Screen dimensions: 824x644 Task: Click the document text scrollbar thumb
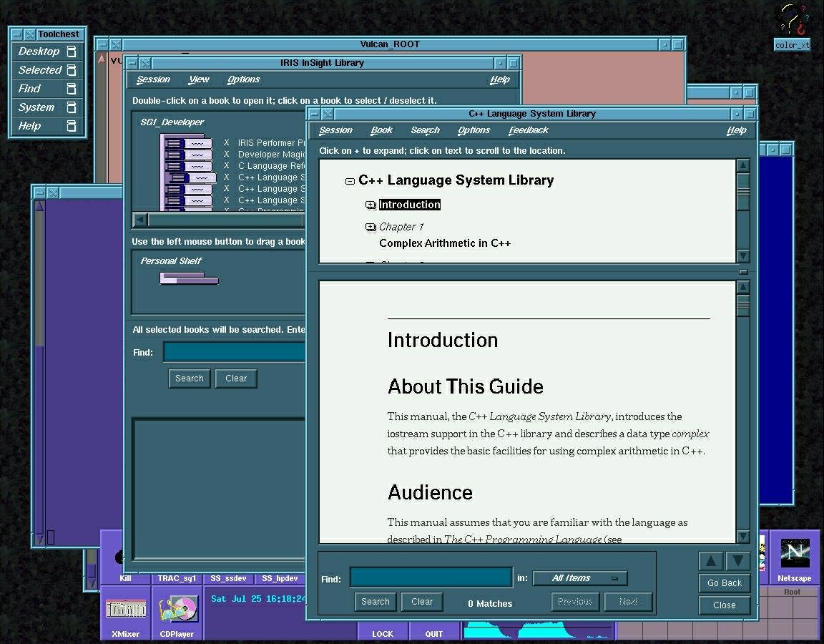pos(743,306)
